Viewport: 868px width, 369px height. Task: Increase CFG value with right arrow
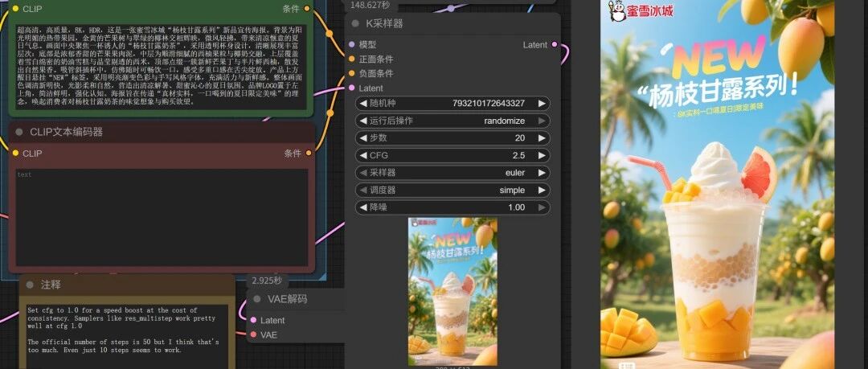542,155
